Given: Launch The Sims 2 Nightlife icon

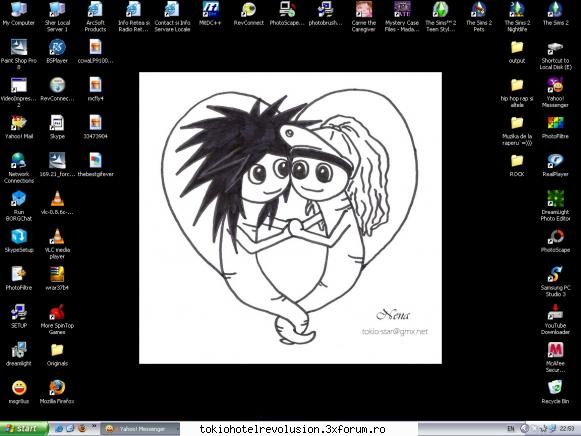Looking at the screenshot, I should 517,17.
